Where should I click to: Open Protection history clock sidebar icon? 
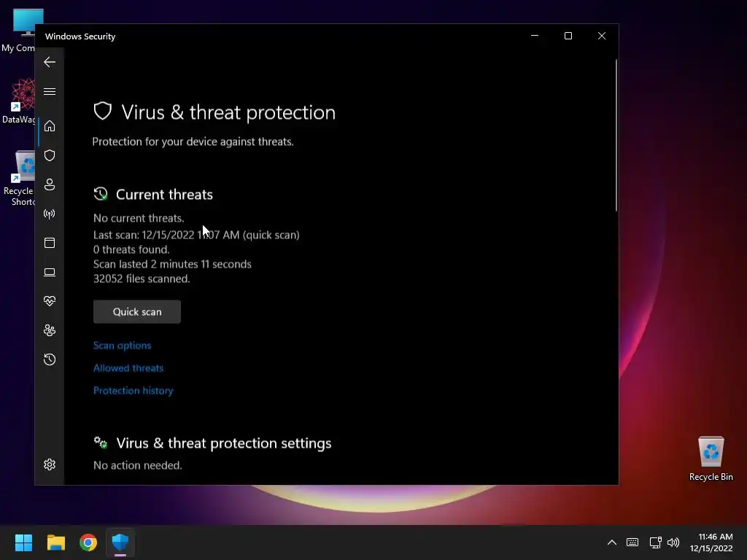[x=50, y=359]
